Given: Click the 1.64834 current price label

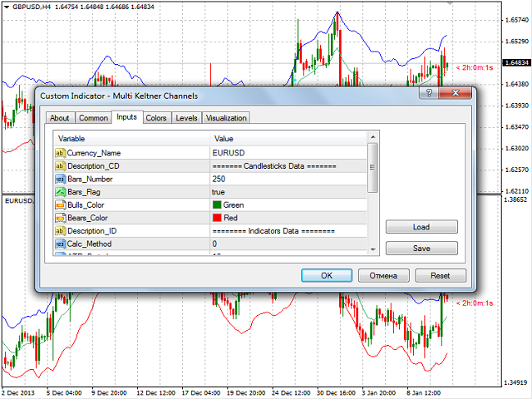Looking at the screenshot, I should [x=516, y=63].
